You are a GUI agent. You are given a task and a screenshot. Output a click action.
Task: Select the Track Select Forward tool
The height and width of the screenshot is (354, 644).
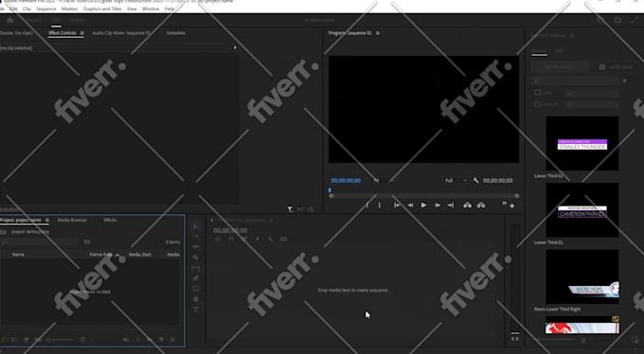196,237
